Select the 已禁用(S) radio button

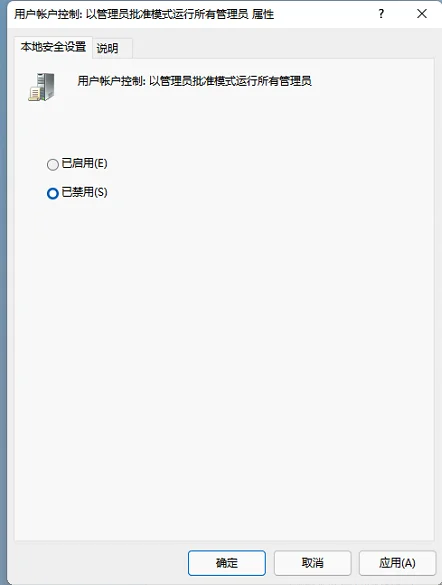[x=53, y=193]
